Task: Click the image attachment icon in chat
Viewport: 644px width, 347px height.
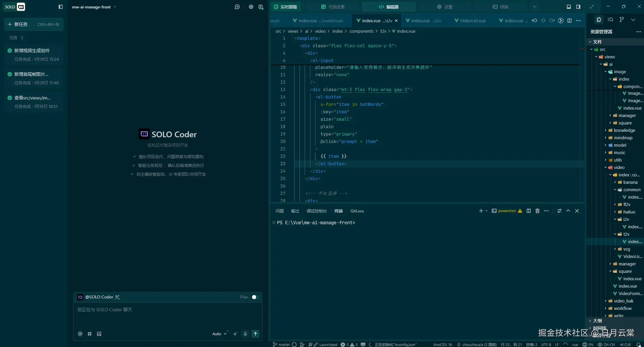Action: click(x=99, y=334)
